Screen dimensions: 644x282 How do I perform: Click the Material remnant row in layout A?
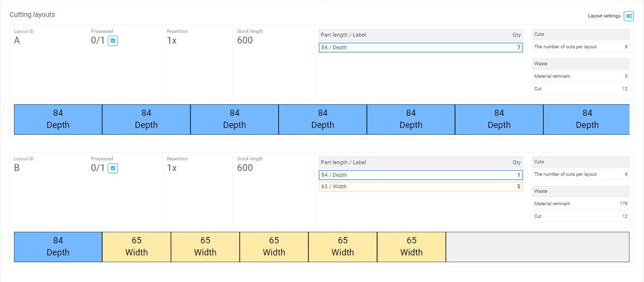pyautogui.click(x=580, y=76)
